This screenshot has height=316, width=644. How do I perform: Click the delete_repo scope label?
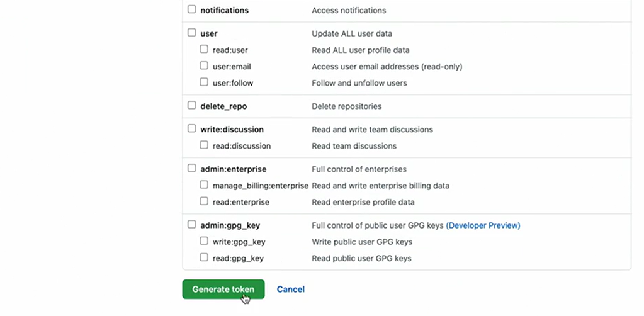pyautogui.click(x=223, y=106)
